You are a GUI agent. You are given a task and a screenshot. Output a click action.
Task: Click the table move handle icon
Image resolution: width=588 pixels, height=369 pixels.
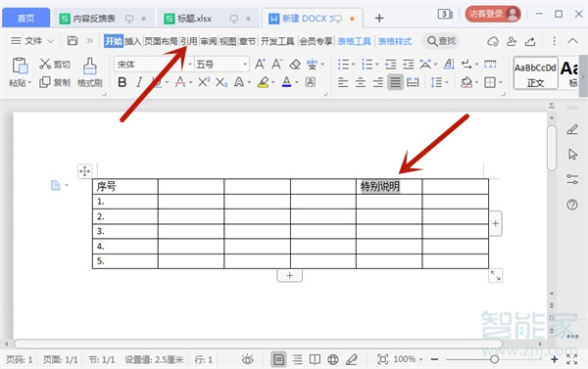(x=84, y=171)
